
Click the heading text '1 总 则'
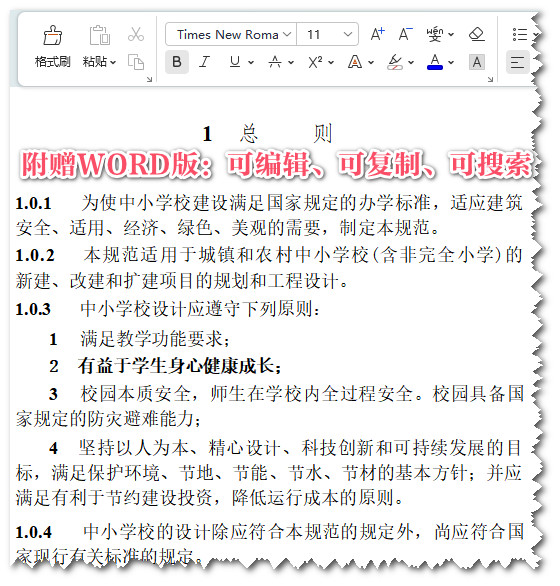(x=267, y=134)
